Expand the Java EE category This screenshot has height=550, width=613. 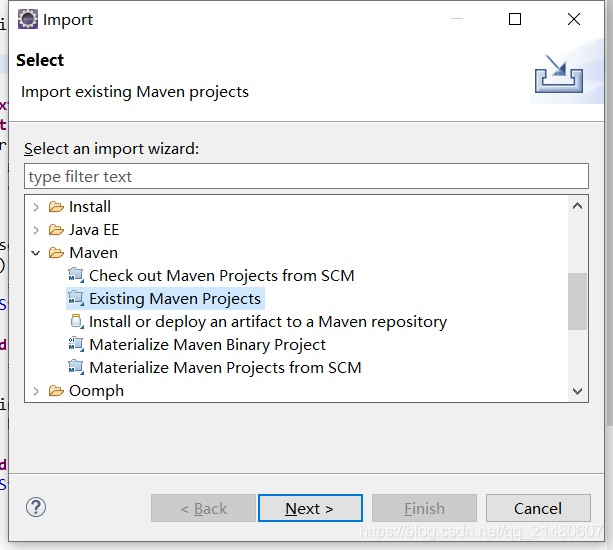(x=36, y=230)
